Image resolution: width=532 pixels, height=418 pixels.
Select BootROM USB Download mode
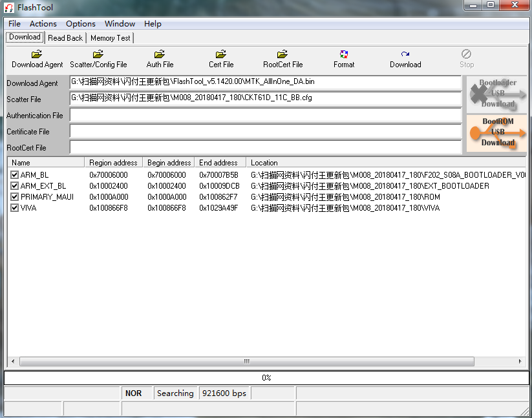(496, 133)
